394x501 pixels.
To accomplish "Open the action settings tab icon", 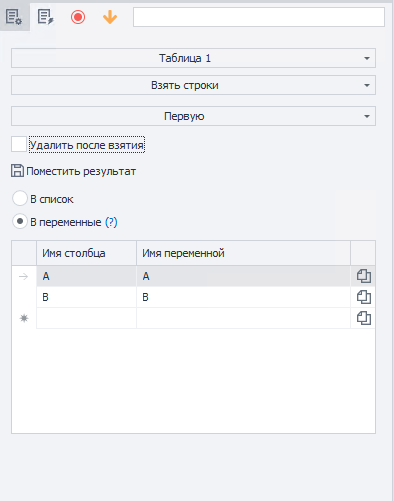I will pos(14,17).
